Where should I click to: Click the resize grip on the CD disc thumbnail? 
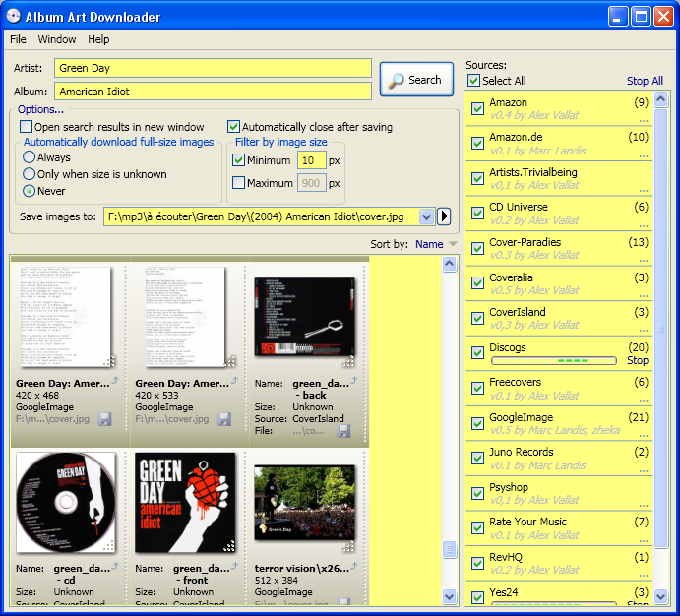point(109,546)
